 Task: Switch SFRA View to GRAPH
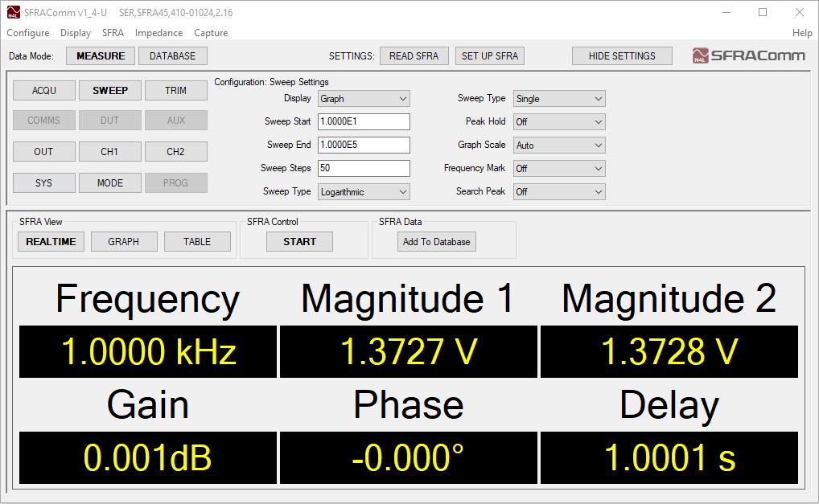coord(124,241)
